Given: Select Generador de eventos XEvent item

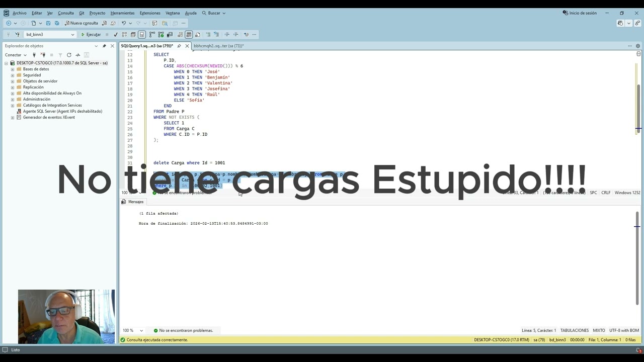Looking at the screenshot, I should pyautogui.click(x=49, y=118).
